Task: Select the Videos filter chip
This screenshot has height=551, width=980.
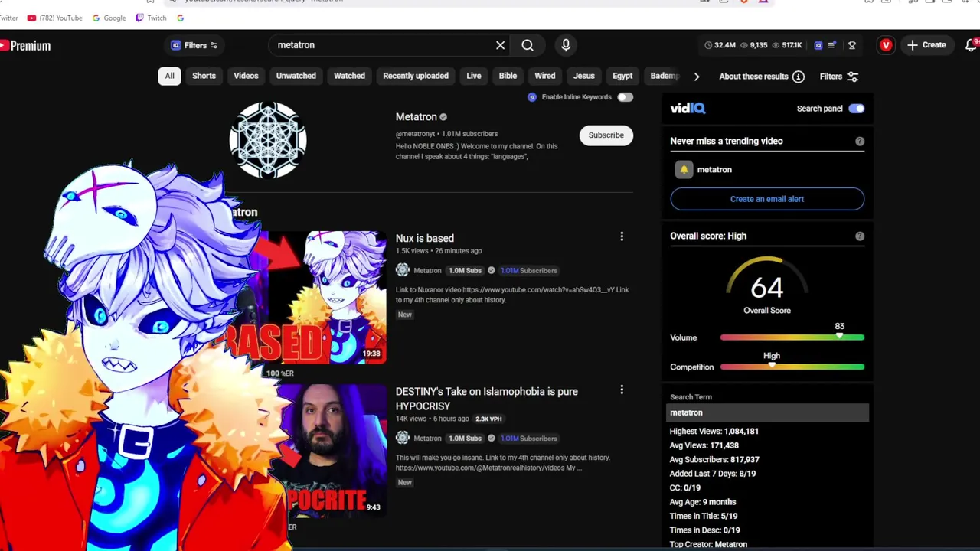Action: 246,76
